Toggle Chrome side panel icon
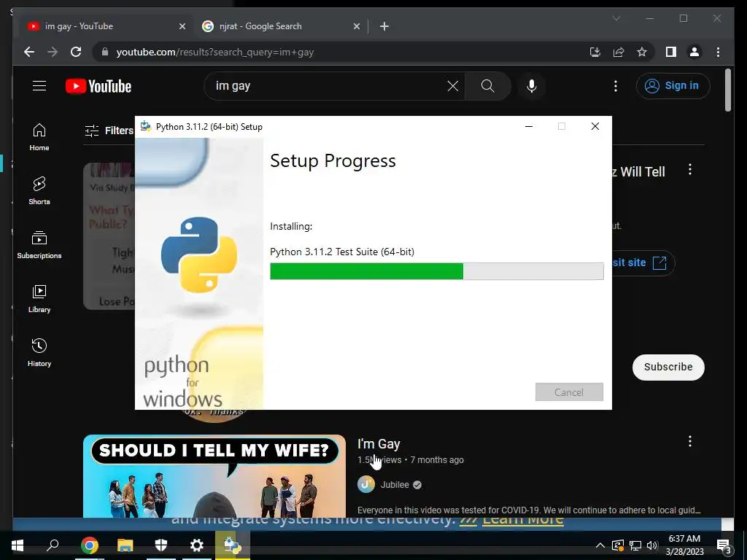 pyautogui.click(x=671, y=52)
